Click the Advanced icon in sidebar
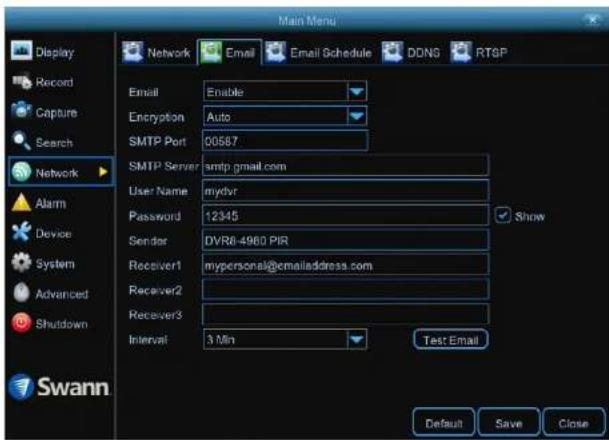Viewport: 609px width, 440px height. pos(21,292)
